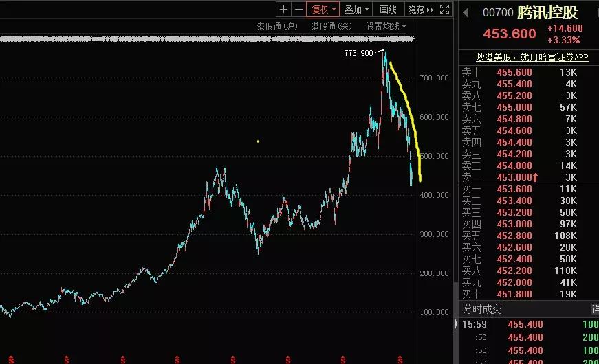599x364 pixels.
Task: Click the 500.000 price axis label
Action: [x=434, y=156]
